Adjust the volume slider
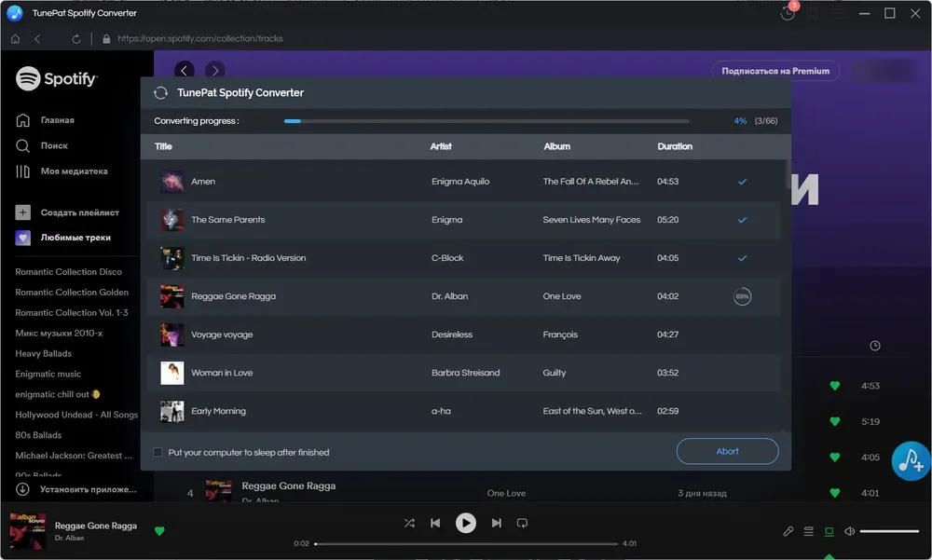The image size is (932, 560). pos(889,531)
